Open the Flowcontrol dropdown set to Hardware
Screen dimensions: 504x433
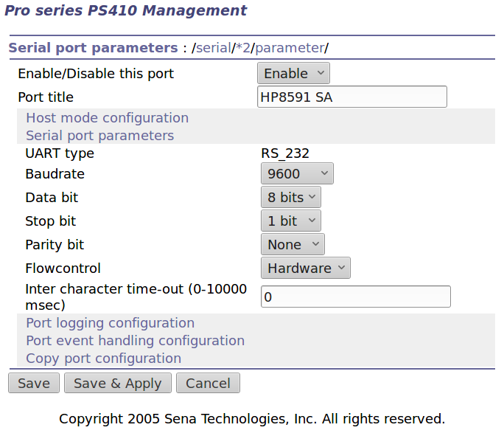click(305, 269)
